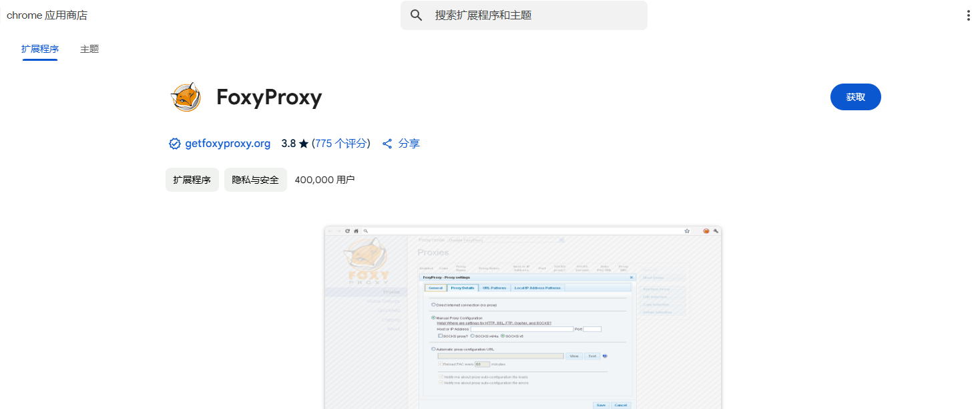Open the getfoxyproxy.org publisher link
Screen dimensions: 980x409
pyautogui.click(x=227, y=143)
